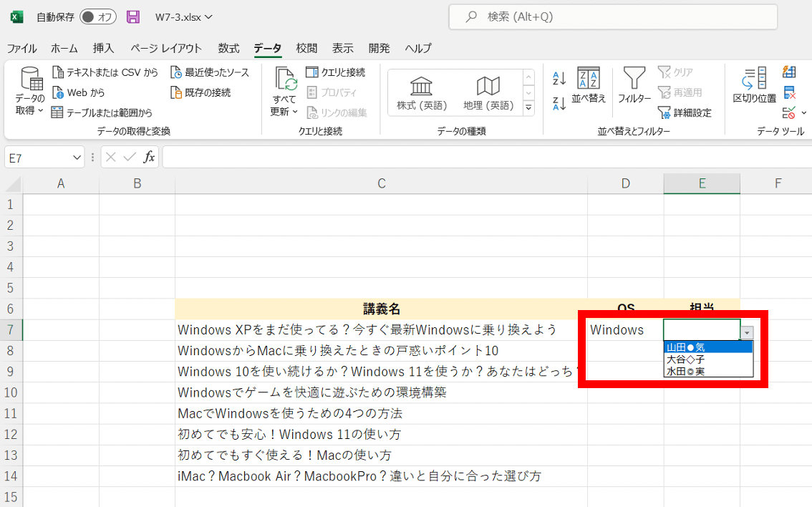Sort ascending with the A→Z icon
This screenshot has width=812, height=507.
pos(559,78)
